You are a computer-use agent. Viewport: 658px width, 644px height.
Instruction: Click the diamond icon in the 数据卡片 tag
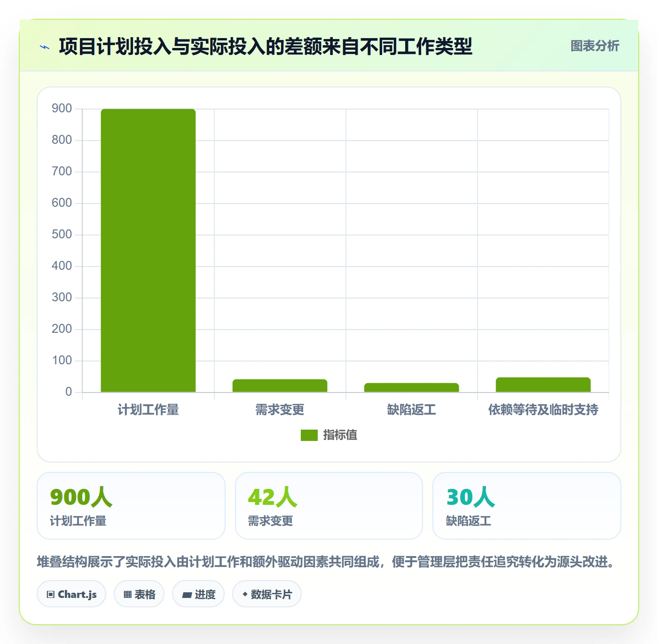[x=245, y=594]
